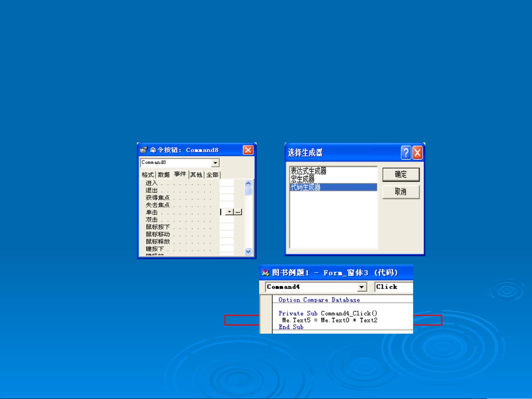This screenshot has height=399, width=532.
Task: Confirm with the 确定 button
Action: point(401,175)
